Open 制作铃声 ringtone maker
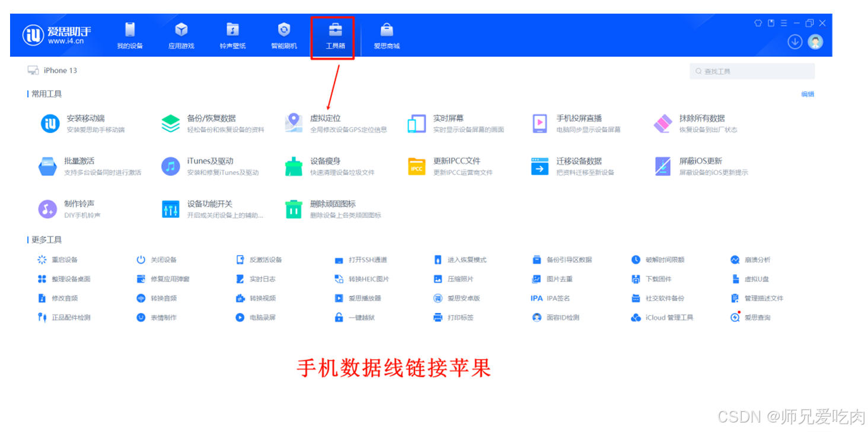The height and width of the screenshot is (432, 868). point(69,209)
